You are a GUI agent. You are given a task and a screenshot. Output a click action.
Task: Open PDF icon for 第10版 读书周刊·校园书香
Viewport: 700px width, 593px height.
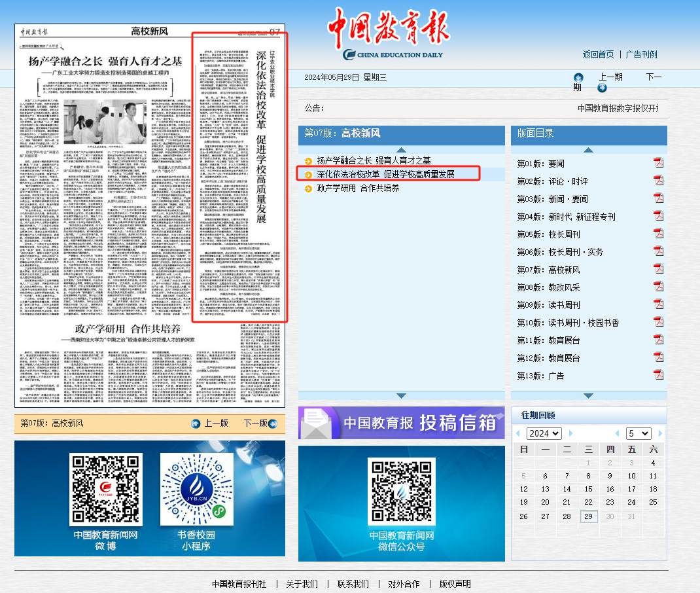click(659, 321)
